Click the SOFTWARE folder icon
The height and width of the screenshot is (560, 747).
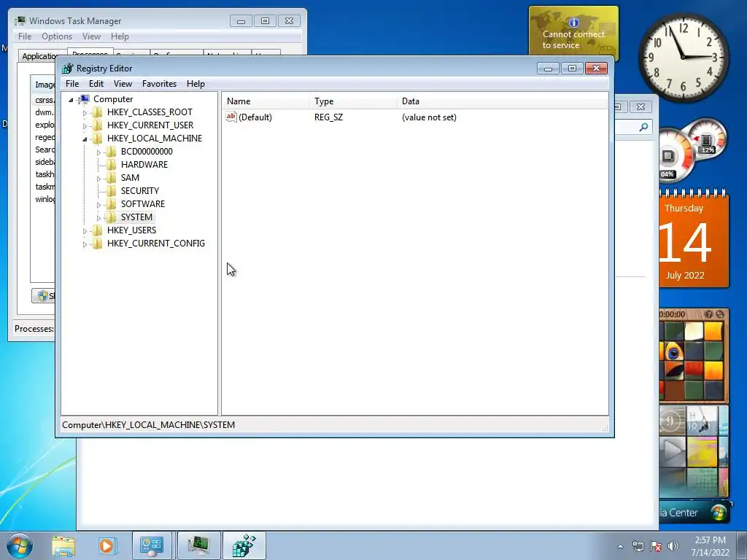111,204
